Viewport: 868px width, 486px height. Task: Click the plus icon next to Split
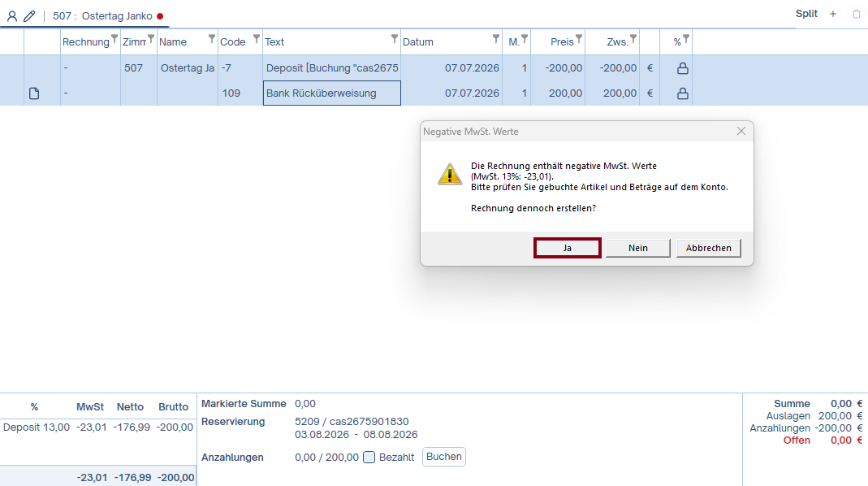pos(832,14)
